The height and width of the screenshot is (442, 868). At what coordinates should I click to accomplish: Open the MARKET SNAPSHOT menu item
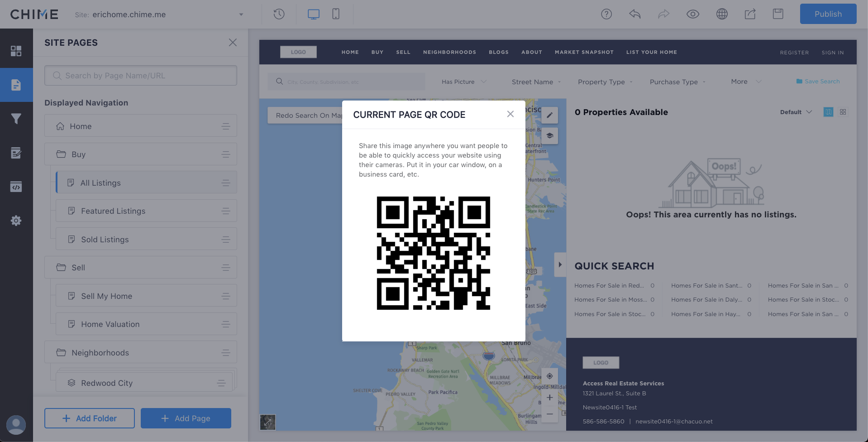[584, 52]
